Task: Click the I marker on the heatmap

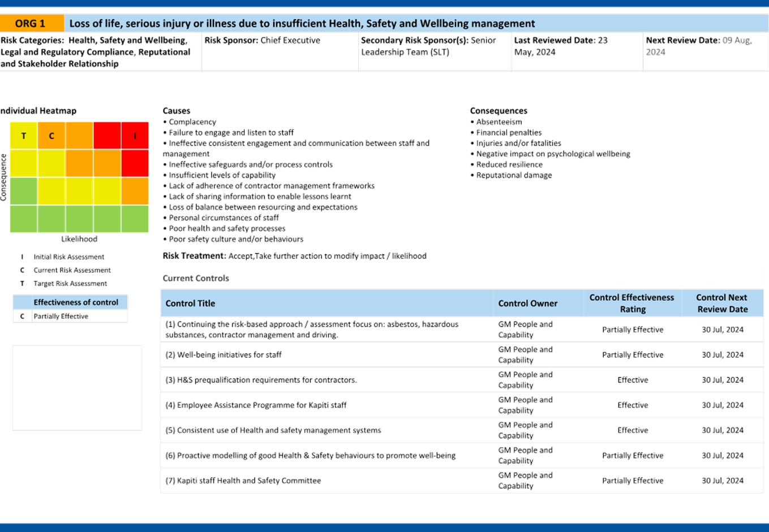Action: [135, 136]
